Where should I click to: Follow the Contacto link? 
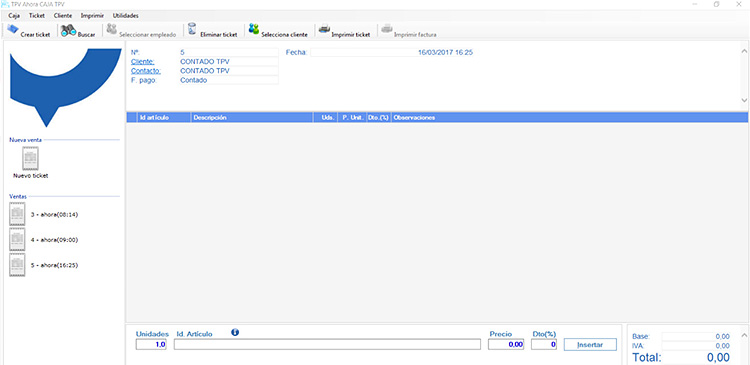coord(146,71)
